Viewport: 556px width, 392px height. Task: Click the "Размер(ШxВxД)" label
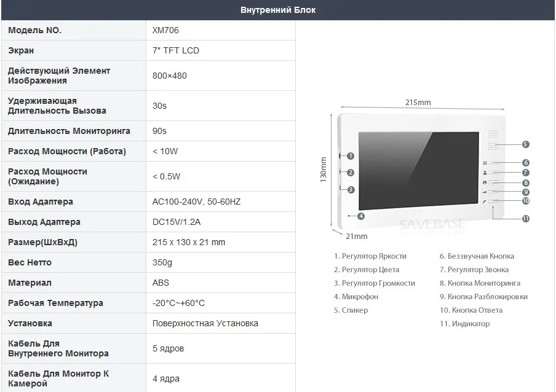(x=42, y=242)
